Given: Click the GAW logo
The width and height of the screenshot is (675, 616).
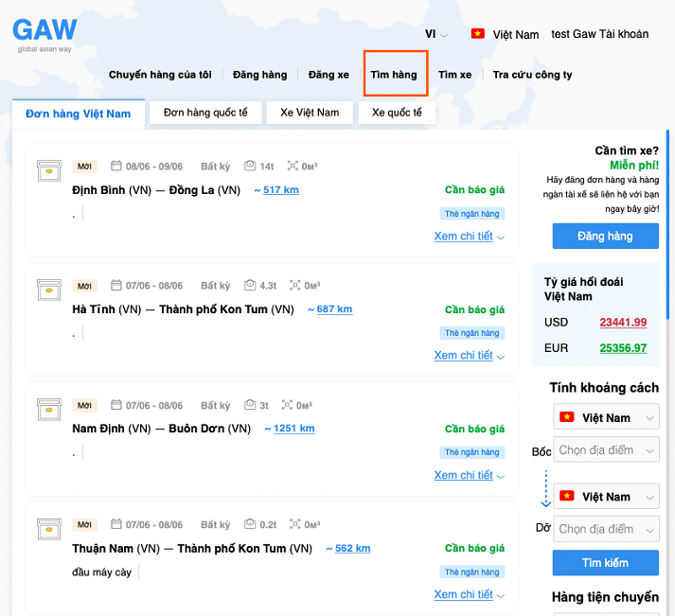Looking at the screenshot, I should (x=44, y=33).
